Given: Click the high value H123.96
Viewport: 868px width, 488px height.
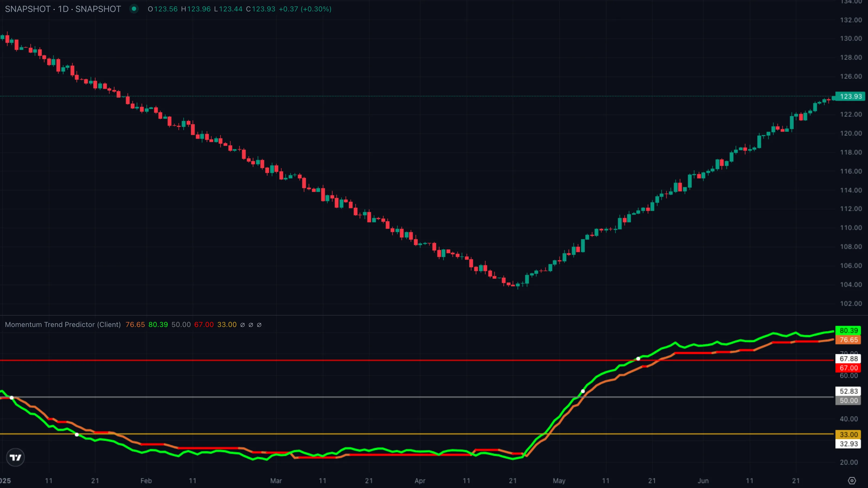Looking at the screenshot, I should (196, 9).
